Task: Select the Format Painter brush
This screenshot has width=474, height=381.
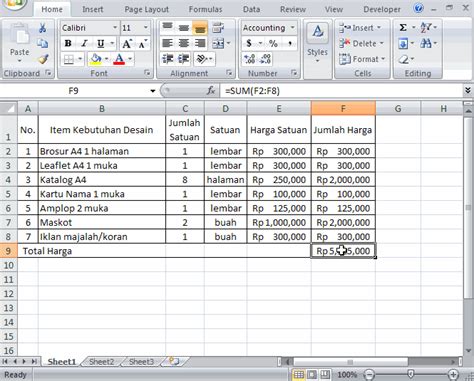Action: [43, 59]
